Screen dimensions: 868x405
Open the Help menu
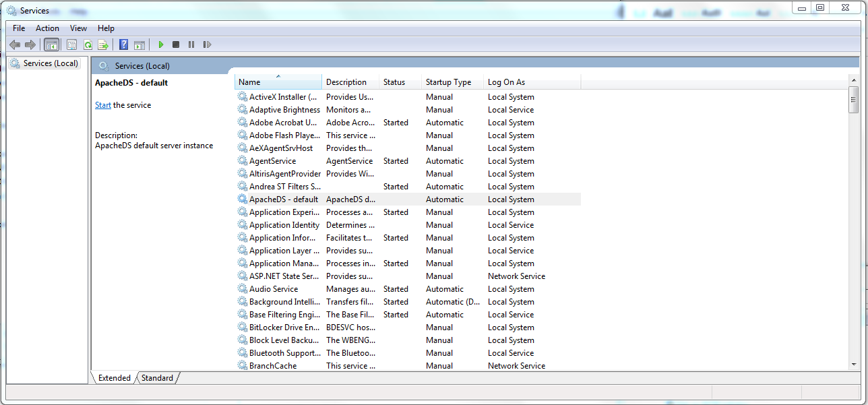[106, 28]
